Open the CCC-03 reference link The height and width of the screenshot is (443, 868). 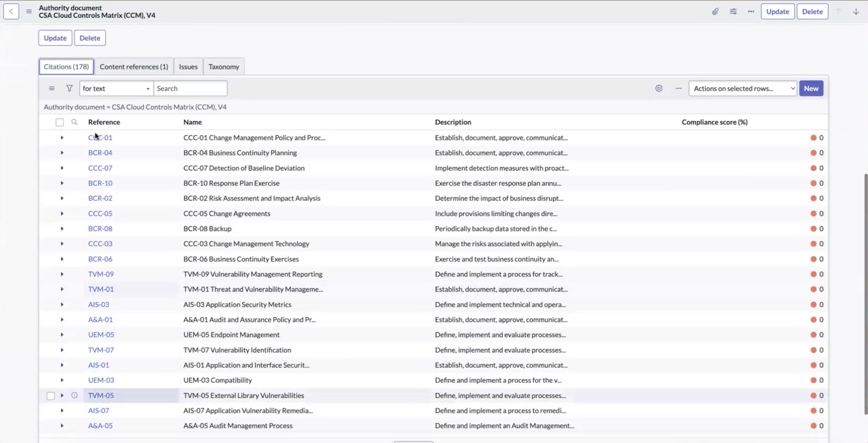[100, 244]
